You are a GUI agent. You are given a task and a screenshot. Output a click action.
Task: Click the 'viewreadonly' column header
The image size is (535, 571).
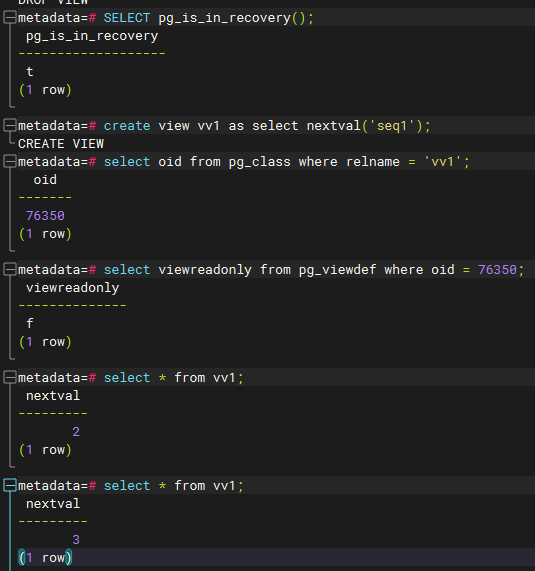click(72, 288)
